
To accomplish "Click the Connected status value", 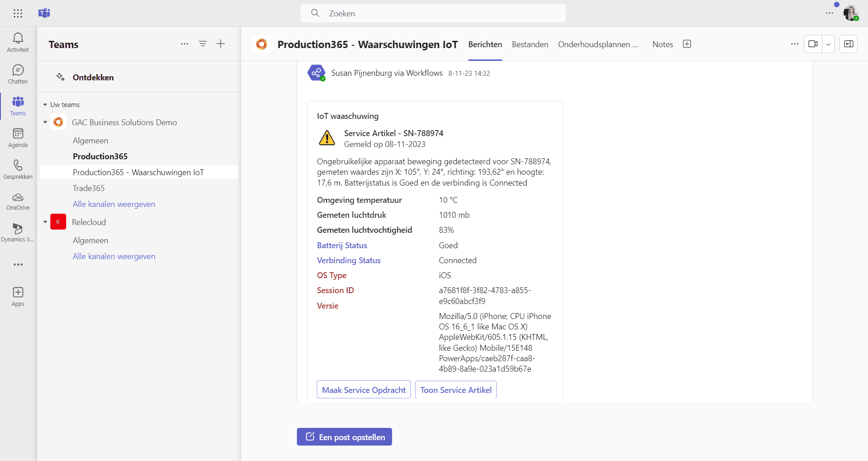I will click(x=458, y=260).
